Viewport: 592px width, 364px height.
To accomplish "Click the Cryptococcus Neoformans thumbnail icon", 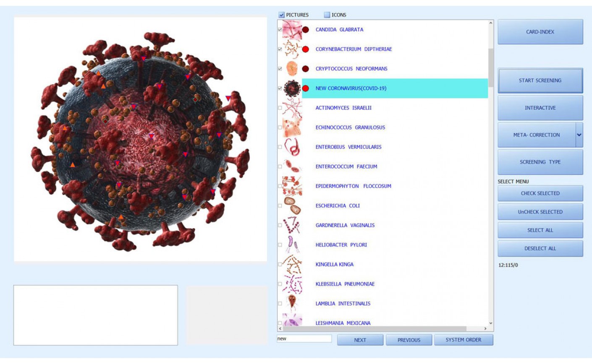I will tap(292, 69).
